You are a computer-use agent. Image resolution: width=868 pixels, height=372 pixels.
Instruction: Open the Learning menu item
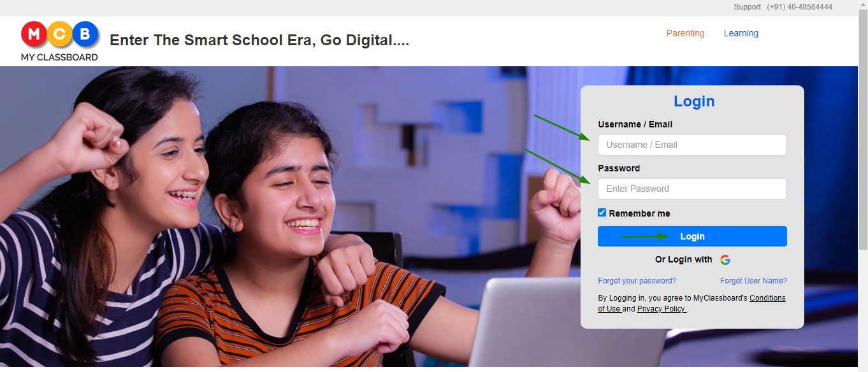tap(741, 33)
